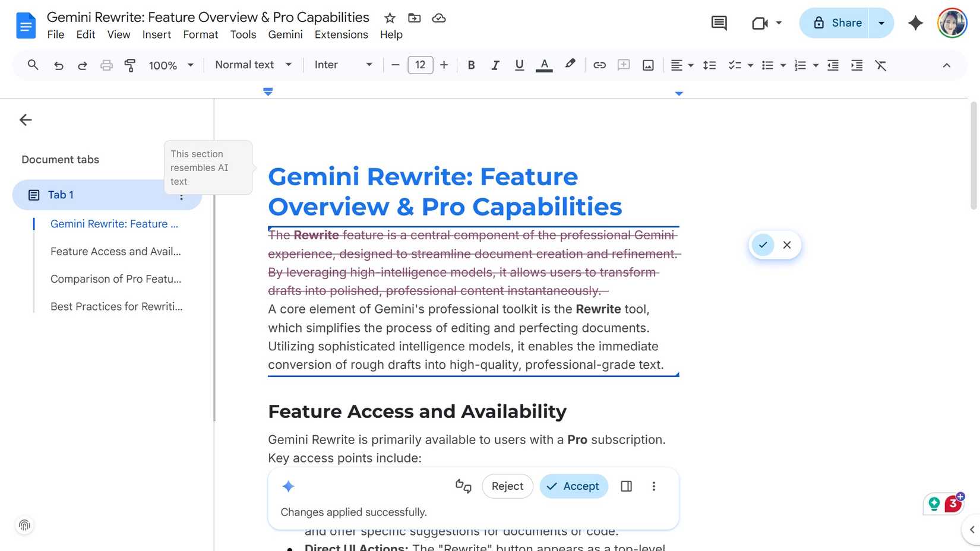The height and width of the screenshot is (551, 980).
Task: Insert a link
Action: click(599, 65)
